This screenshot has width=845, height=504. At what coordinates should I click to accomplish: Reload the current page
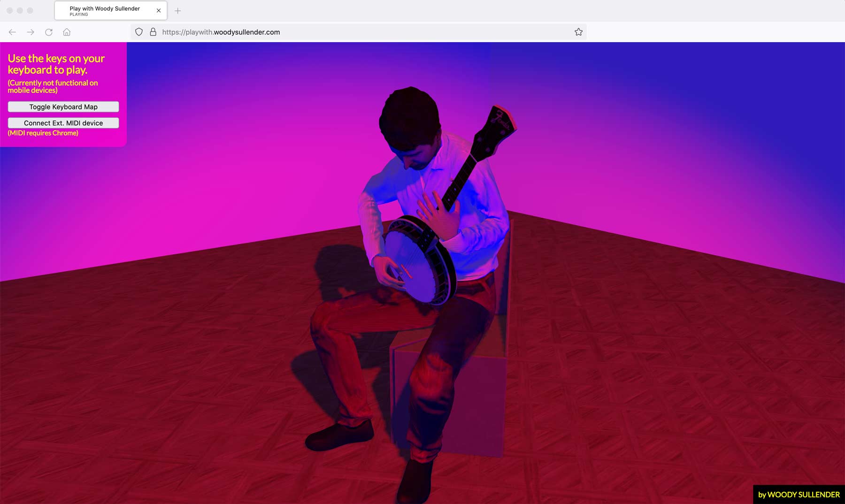click(x=49, y=32)
